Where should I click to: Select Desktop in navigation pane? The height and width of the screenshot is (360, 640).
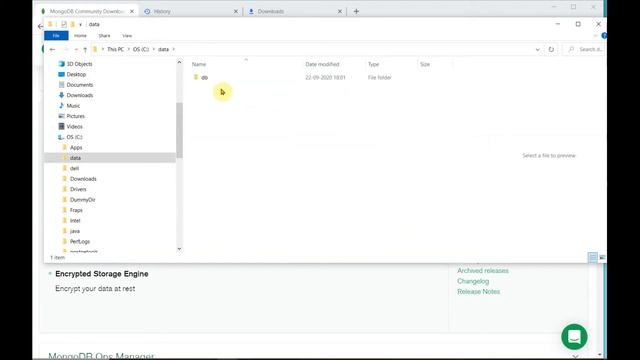click(76, 75)
